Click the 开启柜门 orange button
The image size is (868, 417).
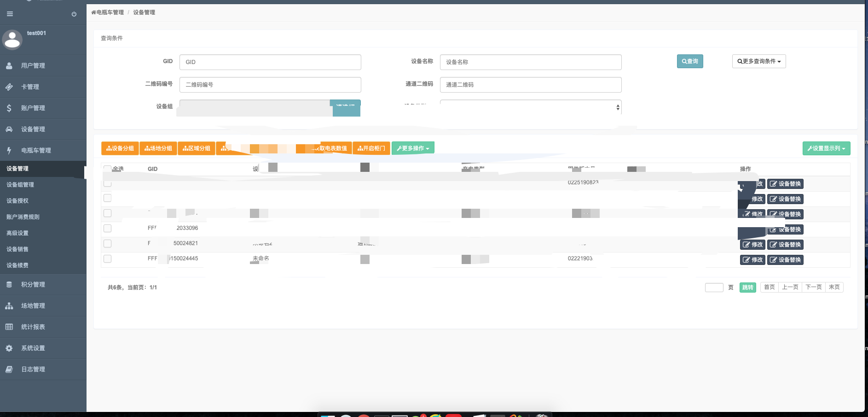point(371,148)
